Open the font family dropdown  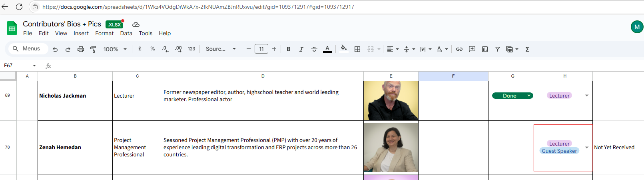[x=221, y=49]
